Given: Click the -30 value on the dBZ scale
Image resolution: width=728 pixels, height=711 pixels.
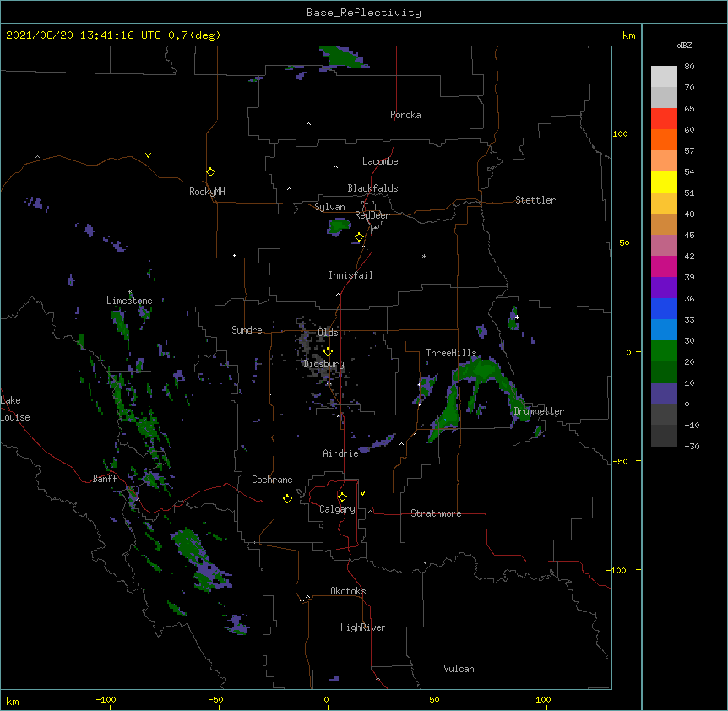Looking at the screenshot, I should pyautogui.click(x=692, y=446).
